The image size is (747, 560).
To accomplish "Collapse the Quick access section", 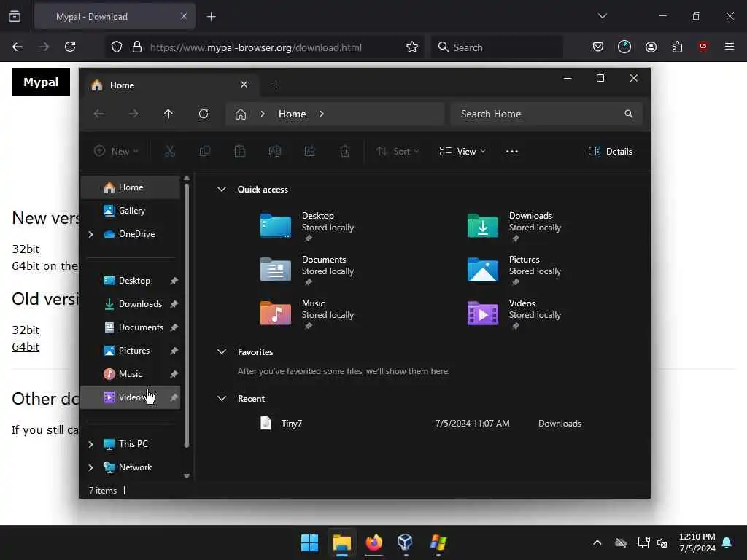I will coord(222,189).
